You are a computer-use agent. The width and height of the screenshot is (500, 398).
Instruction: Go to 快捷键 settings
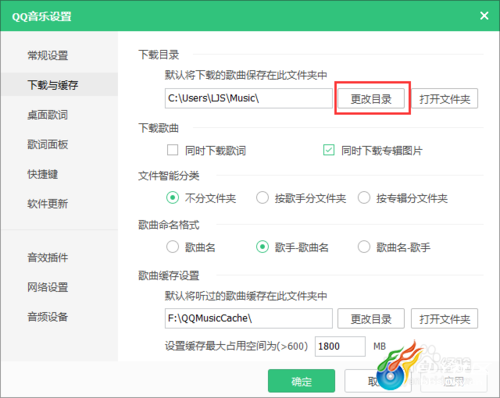[43, 174]
